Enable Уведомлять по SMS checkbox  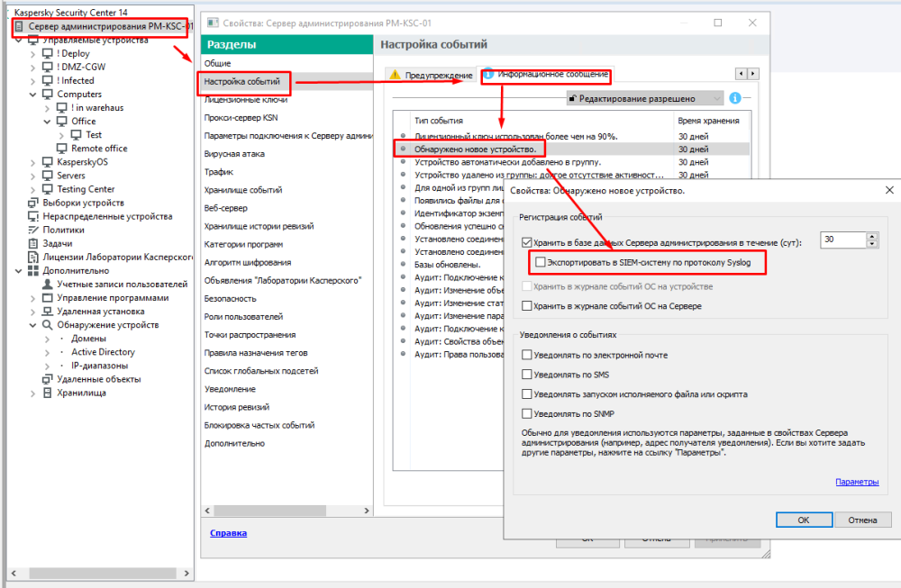pyautogui.click(x=527, y=375)
